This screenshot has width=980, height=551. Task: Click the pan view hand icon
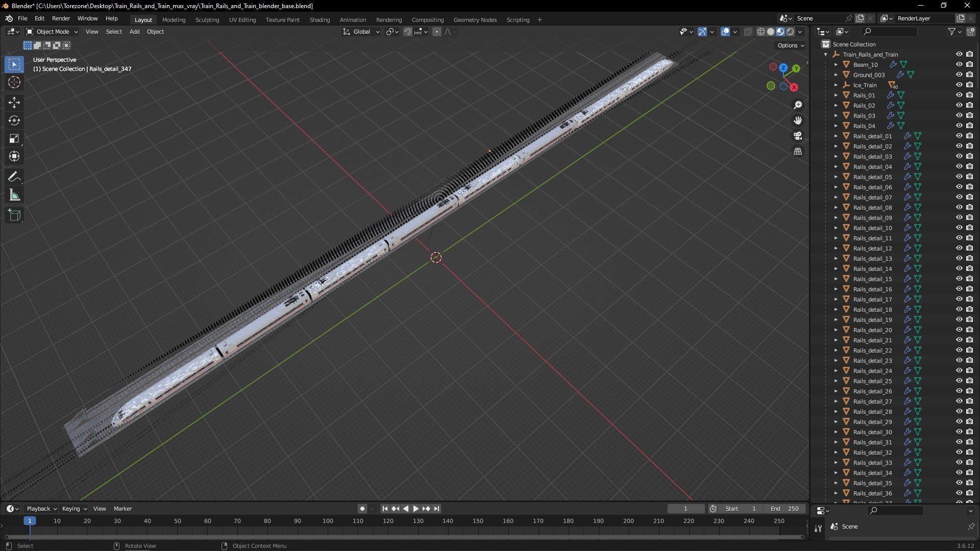pos(798,120)
